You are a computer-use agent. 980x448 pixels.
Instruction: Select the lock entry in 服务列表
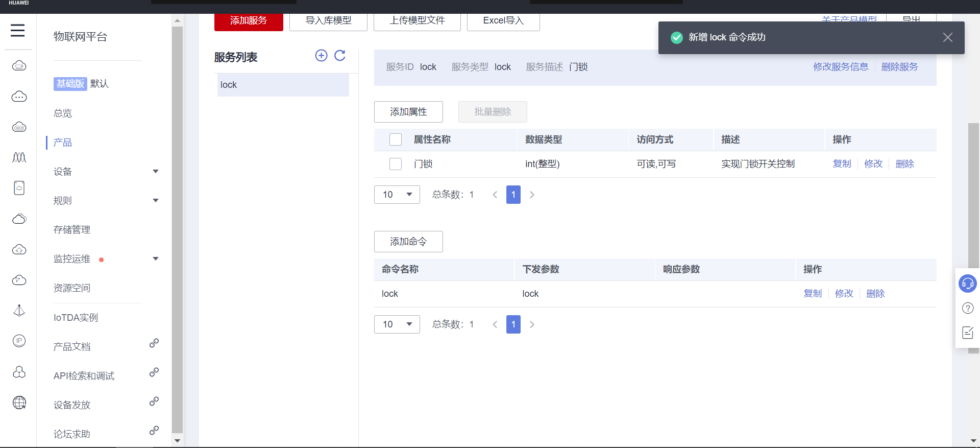[x=283, y=85]
